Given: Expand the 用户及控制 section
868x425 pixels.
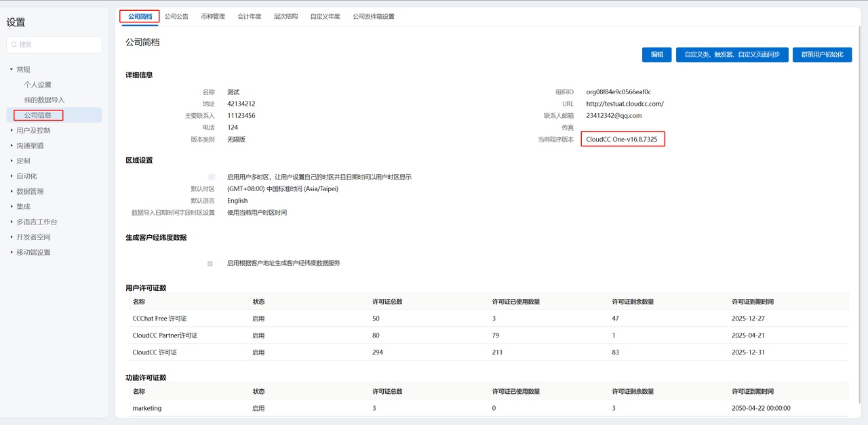Looking at the screenshot, I should 12,130.
